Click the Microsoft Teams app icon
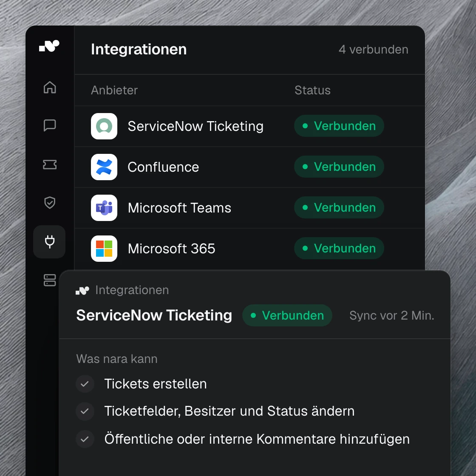The image size is (476, 476). (104, 208)
